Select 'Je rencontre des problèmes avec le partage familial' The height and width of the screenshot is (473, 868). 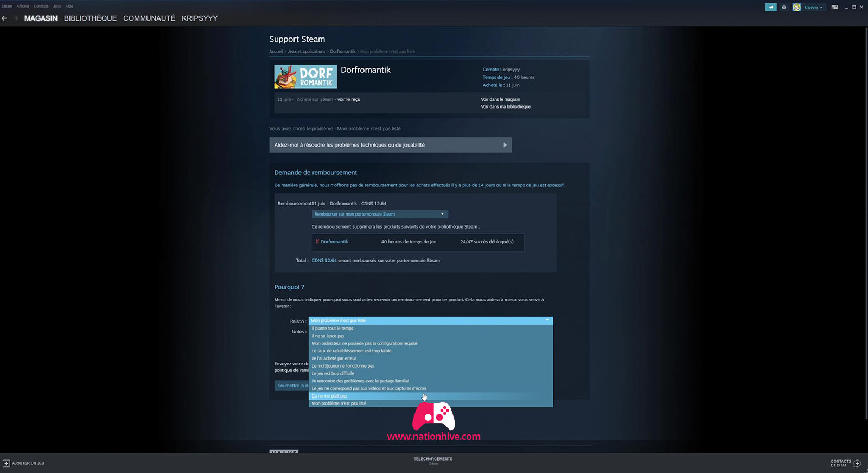pyautogui.click(x=431, y=381)
